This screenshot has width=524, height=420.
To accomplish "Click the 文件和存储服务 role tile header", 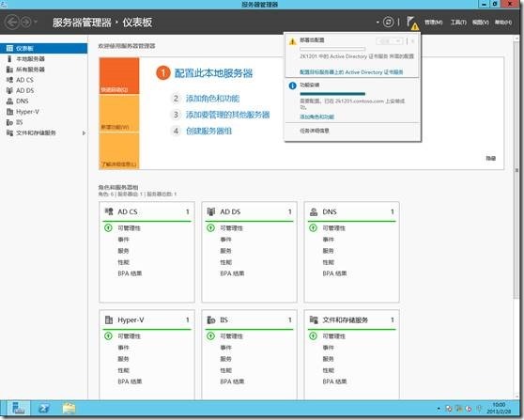I will [x=351, y=320].
